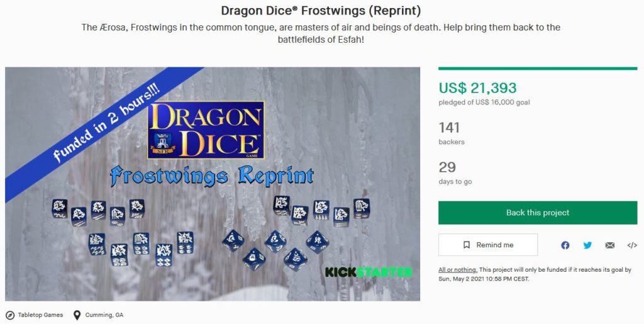Click the 141 backers count
The image size is (644, 324).
[x=449, y=128]
